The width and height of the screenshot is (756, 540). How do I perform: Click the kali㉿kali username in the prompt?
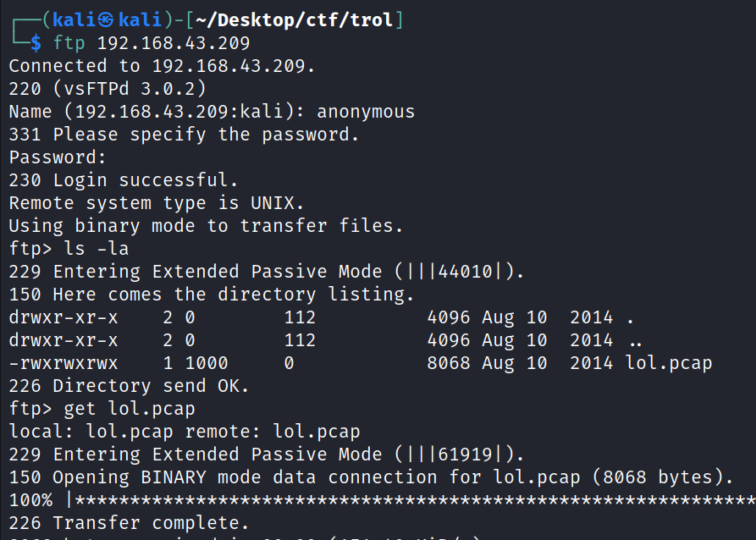(98, 19)
